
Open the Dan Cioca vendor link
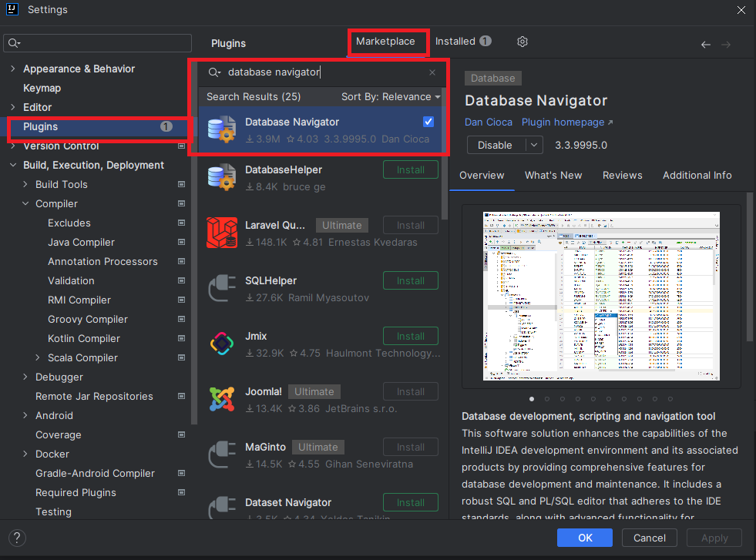point(488,122)
